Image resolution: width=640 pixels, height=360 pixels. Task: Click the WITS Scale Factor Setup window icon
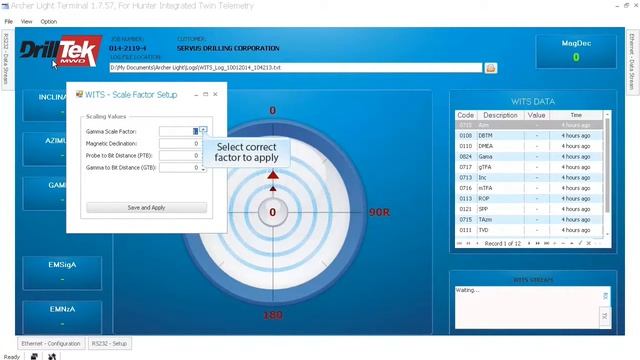[79, 94]
